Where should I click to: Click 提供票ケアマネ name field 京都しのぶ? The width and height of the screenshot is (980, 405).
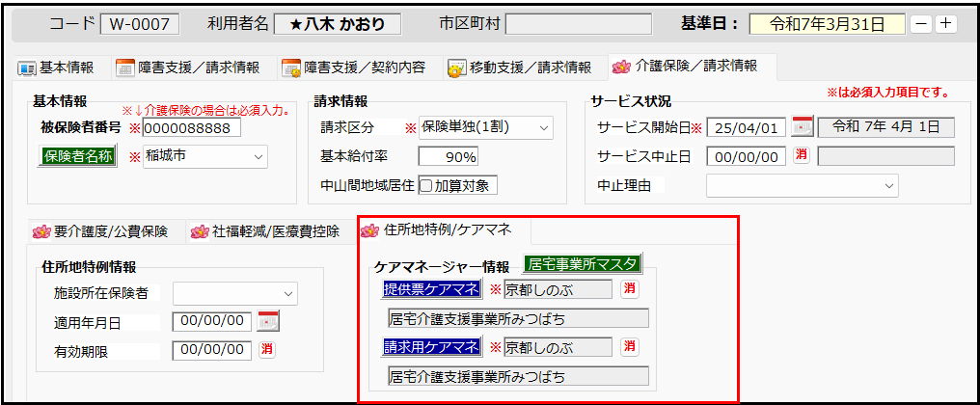(558, 289)
